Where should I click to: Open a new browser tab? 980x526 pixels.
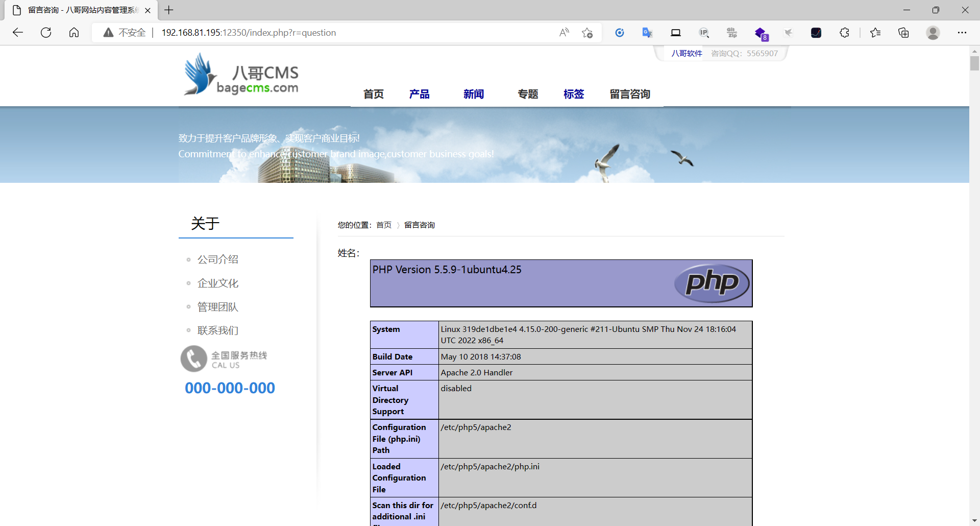169,10
